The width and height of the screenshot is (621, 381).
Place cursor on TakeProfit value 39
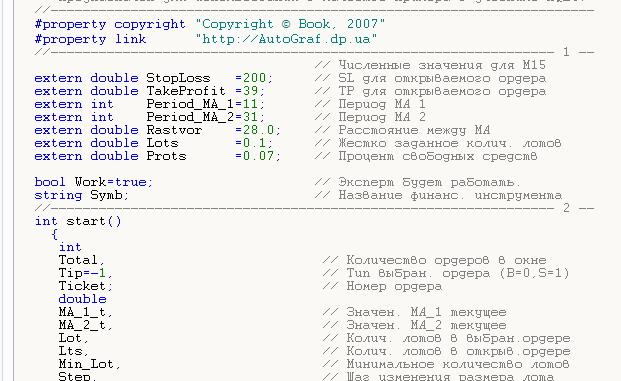pos(250,91)
